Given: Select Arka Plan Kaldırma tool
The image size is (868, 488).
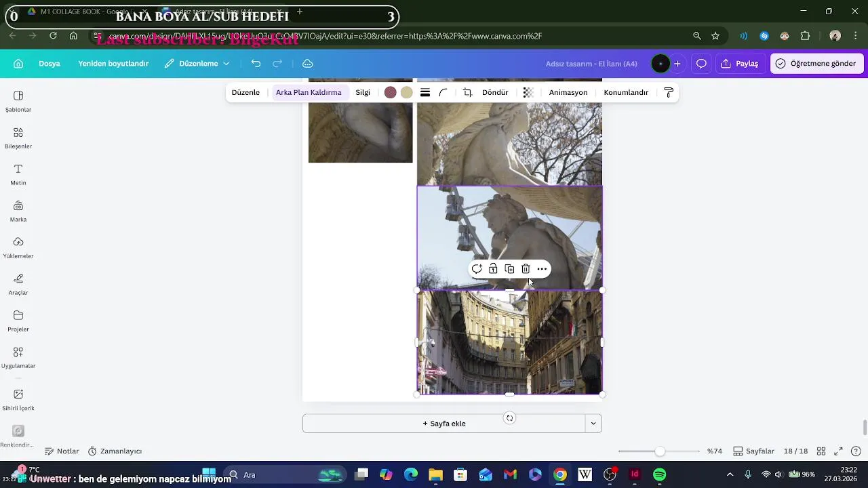Looking at the screenshot, I should coord(309,93).
